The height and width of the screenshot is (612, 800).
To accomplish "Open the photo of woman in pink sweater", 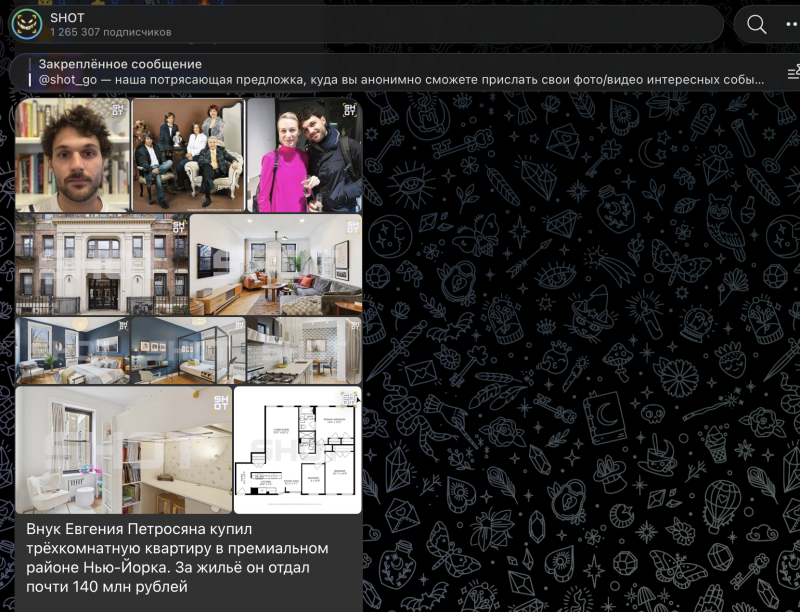I will coord(305,155).
